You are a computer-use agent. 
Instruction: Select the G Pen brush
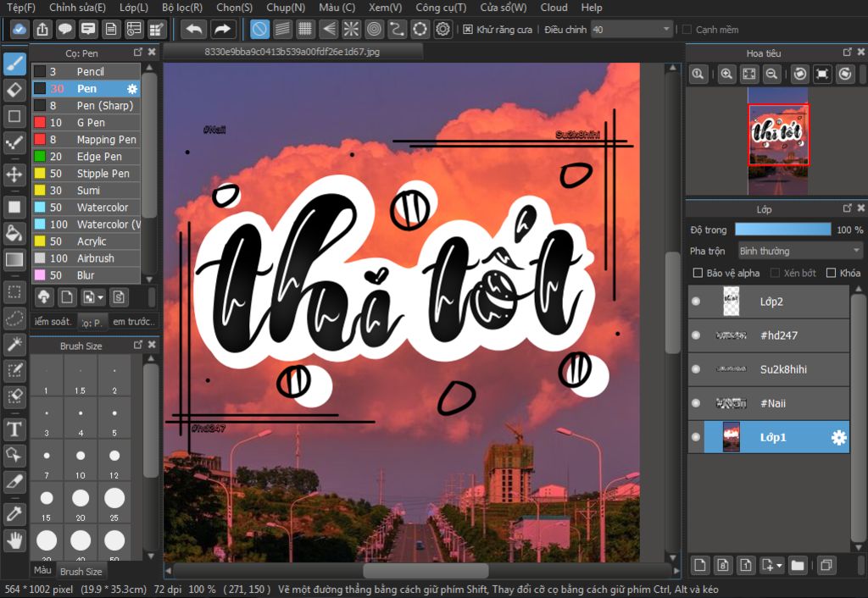coord(86,123)
